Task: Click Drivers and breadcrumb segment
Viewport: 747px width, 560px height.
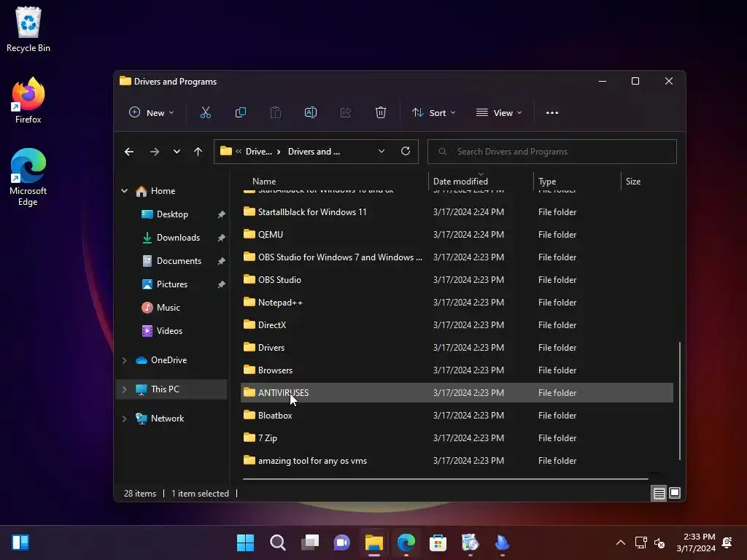Action: pos(314,152)
